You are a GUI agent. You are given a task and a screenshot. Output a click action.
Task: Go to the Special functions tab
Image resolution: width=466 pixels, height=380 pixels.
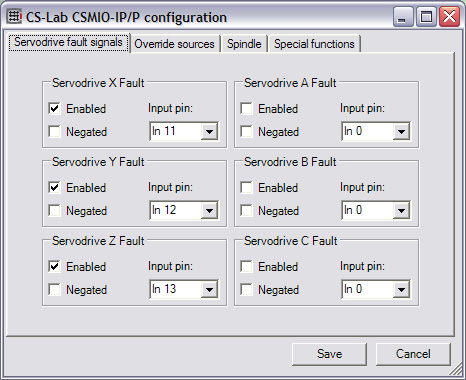pyautogui.click(x=314, y=44)
